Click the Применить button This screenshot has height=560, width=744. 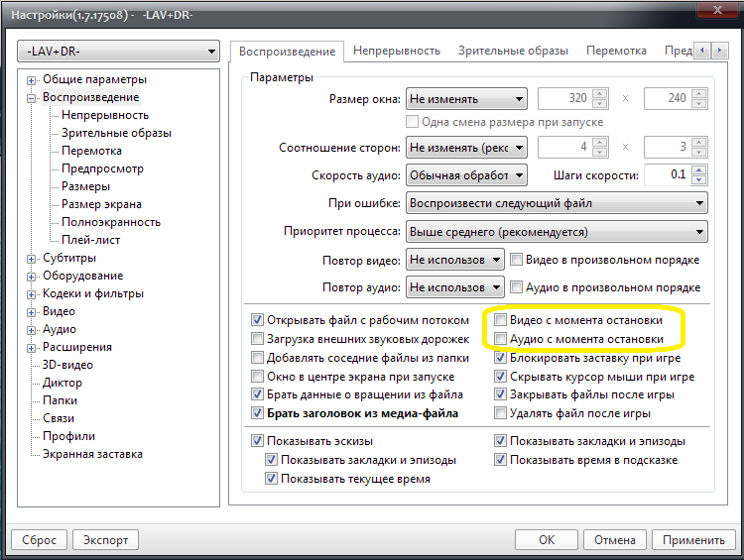693,540
